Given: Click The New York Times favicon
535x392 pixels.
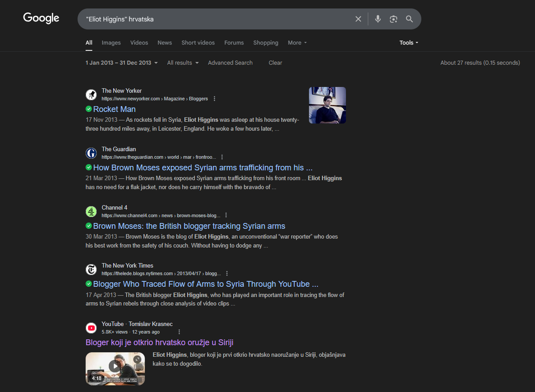Looking at the screenshot, I should (91, 269).
